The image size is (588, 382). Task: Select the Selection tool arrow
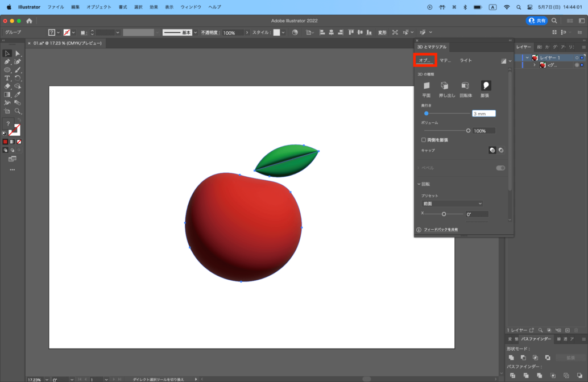coord(7,53)
